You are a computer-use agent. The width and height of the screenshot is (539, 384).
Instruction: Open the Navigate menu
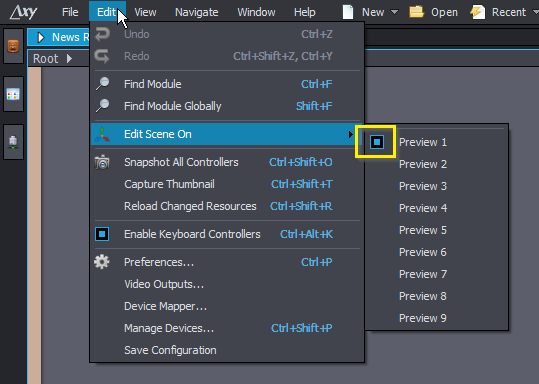[x=197, y=12]
